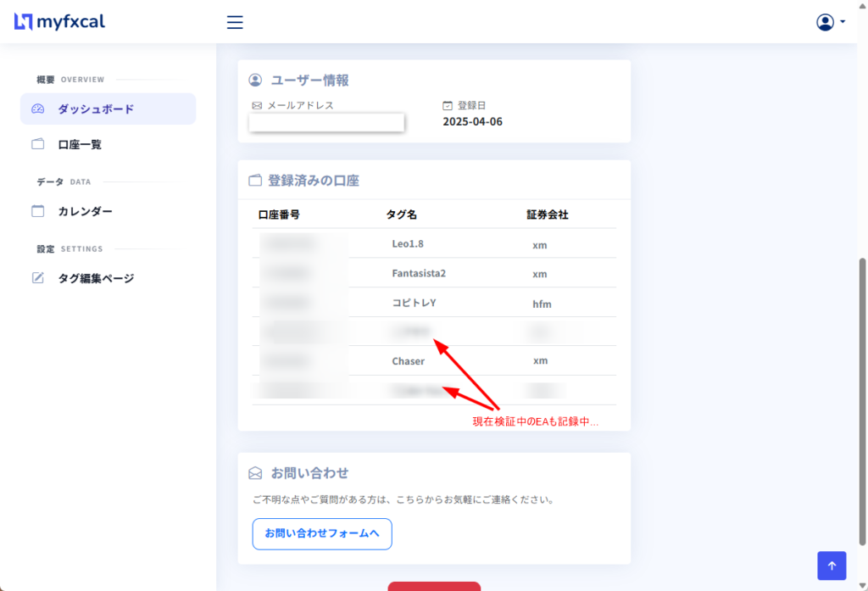This screenshot has width=868, height=591.
Task: Select the Chaser account row
Action: [x=434, y=361]
